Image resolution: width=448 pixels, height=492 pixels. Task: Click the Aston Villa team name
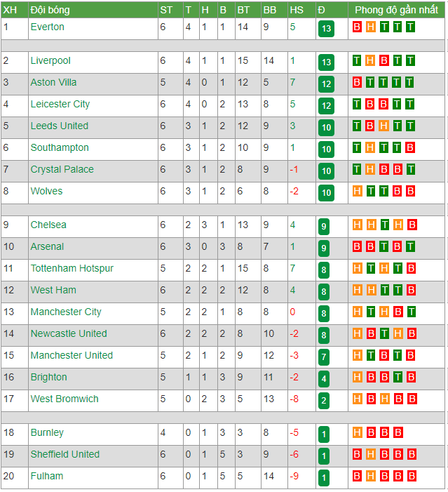(53, 82)
